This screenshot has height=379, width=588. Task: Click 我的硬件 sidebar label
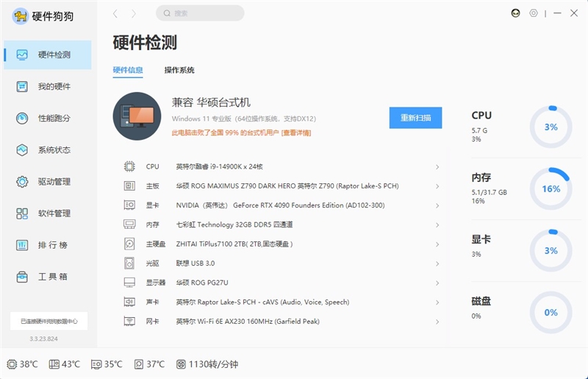pyautogui.click(x=54, y=86)
